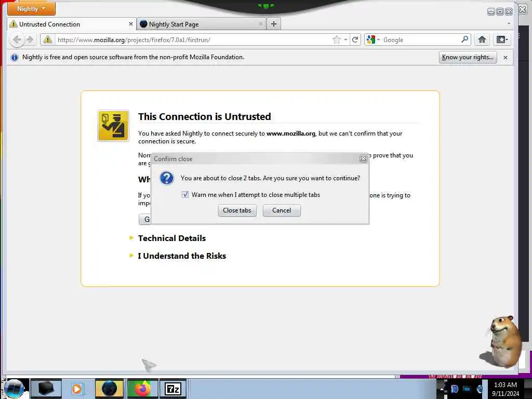
Task: Open the media player taskbar icon
Action: (x=77, y=389)
